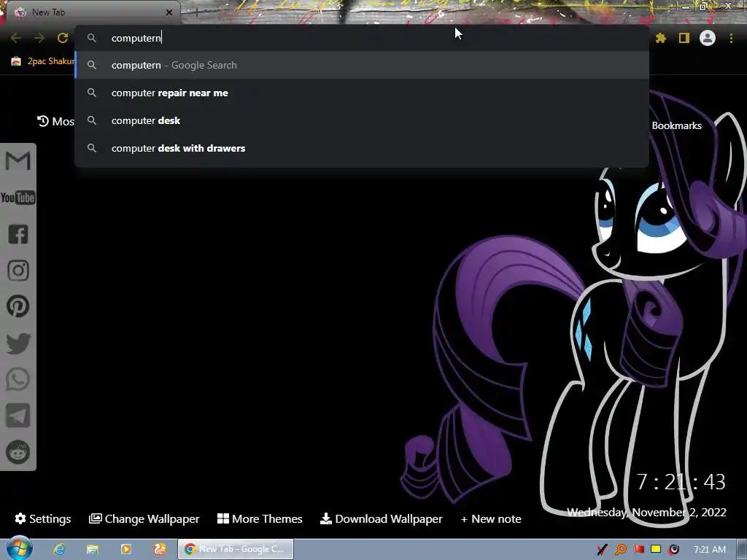The width and height of the screenshot is (747, 560).
Task: Select the 'computer desk' suggestion
Action: point(362,120)
